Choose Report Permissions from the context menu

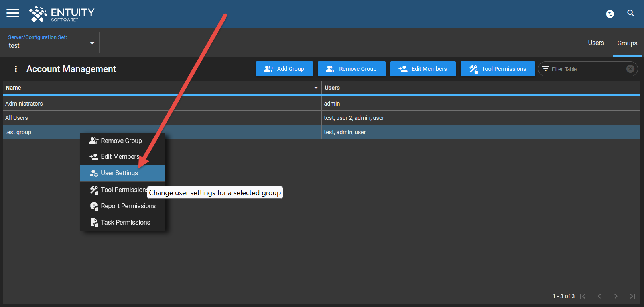122,206
